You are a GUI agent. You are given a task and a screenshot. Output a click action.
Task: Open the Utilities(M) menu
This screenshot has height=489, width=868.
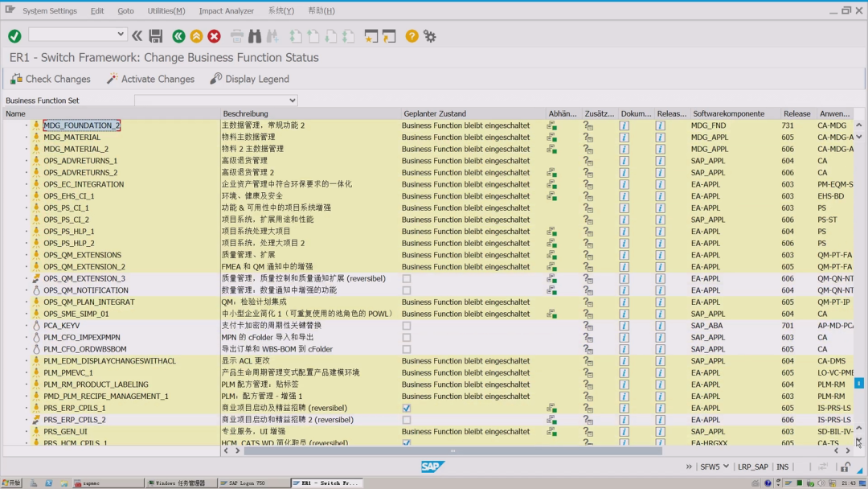166,10
